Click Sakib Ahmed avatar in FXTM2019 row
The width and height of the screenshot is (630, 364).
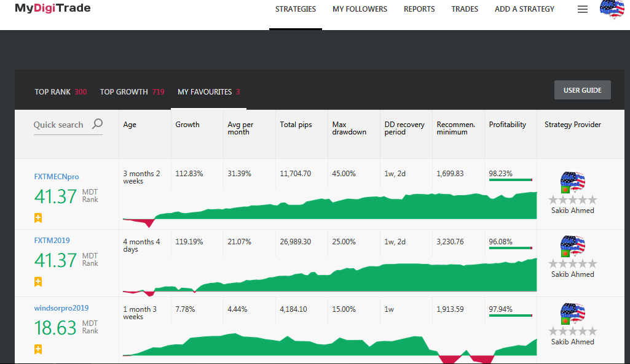pyautogui.click(x=573, y=246)
